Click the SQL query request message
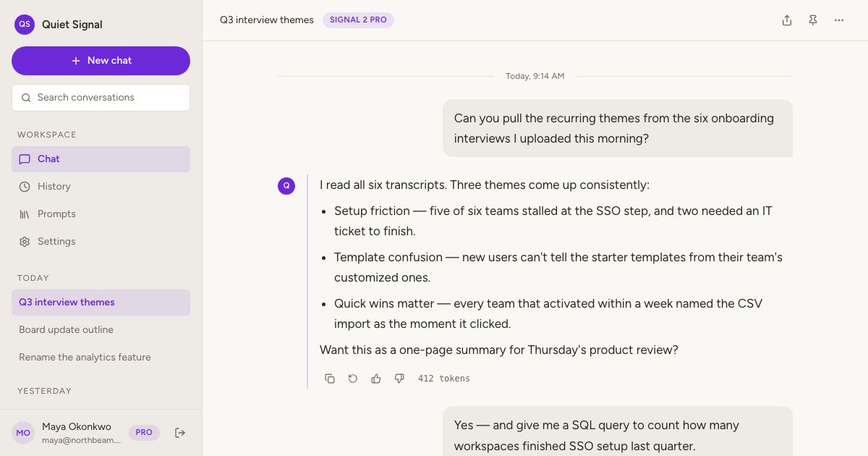The height and width of the screenshot is (456, 868). click(618, 432)
